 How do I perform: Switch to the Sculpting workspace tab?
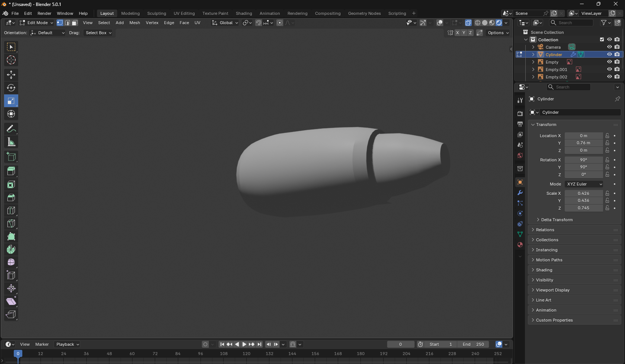click(157, 13)
